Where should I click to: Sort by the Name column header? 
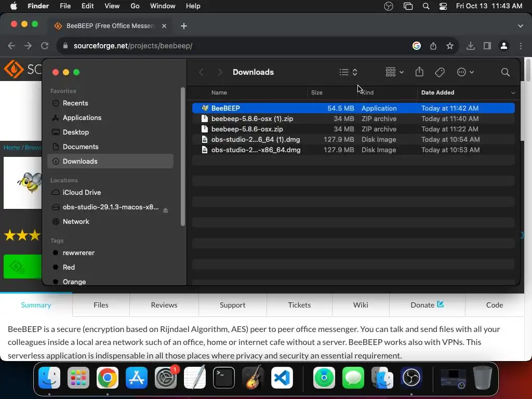pyautogui.click(x=219, y=92)
